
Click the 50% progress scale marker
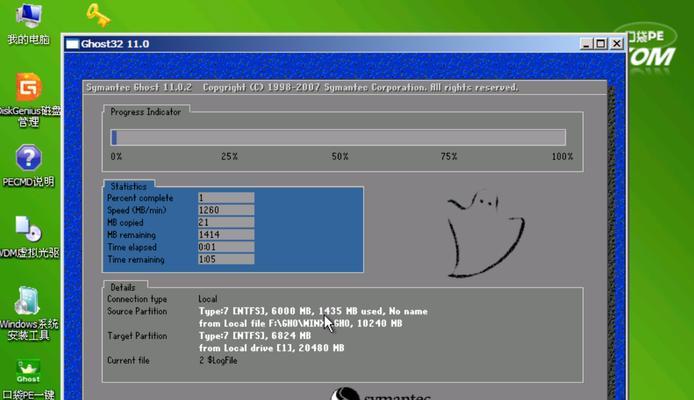pyautogui.click(x=340, y=157)
